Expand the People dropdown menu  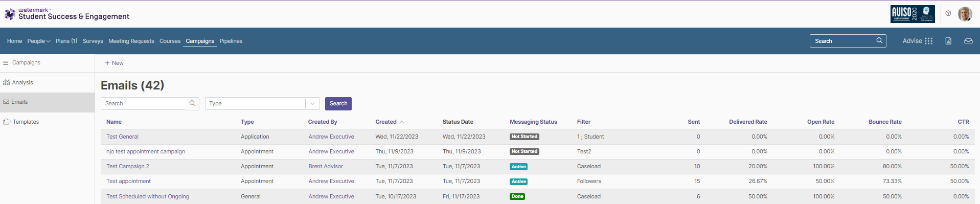(39, 41)
